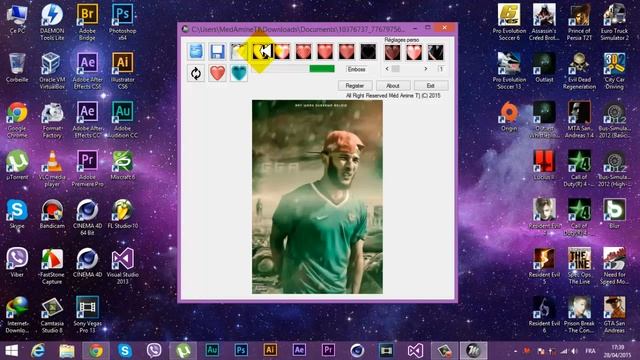Click the volume icon in the system tray
The image size is (640, 360).
pyautogui.click(x=574, y=351)
